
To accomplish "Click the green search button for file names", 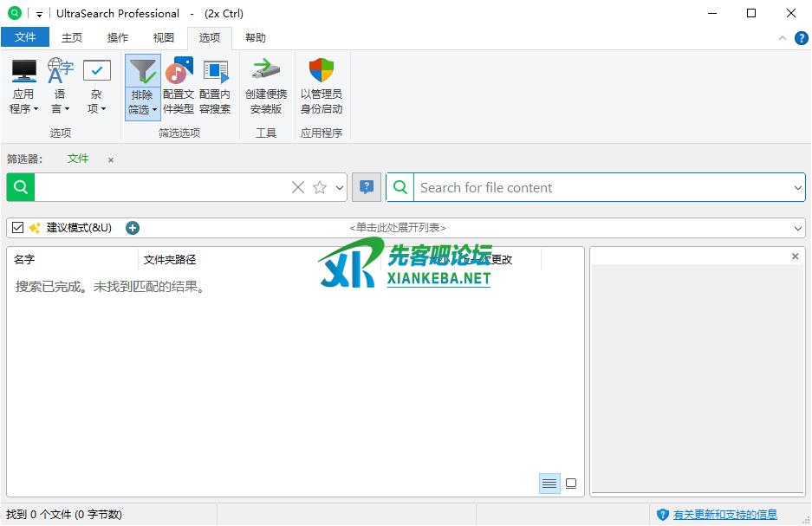I will pos(21,187).
